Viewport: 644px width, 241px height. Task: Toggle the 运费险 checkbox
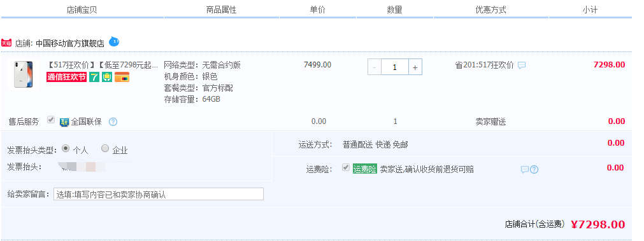(346, 167)
